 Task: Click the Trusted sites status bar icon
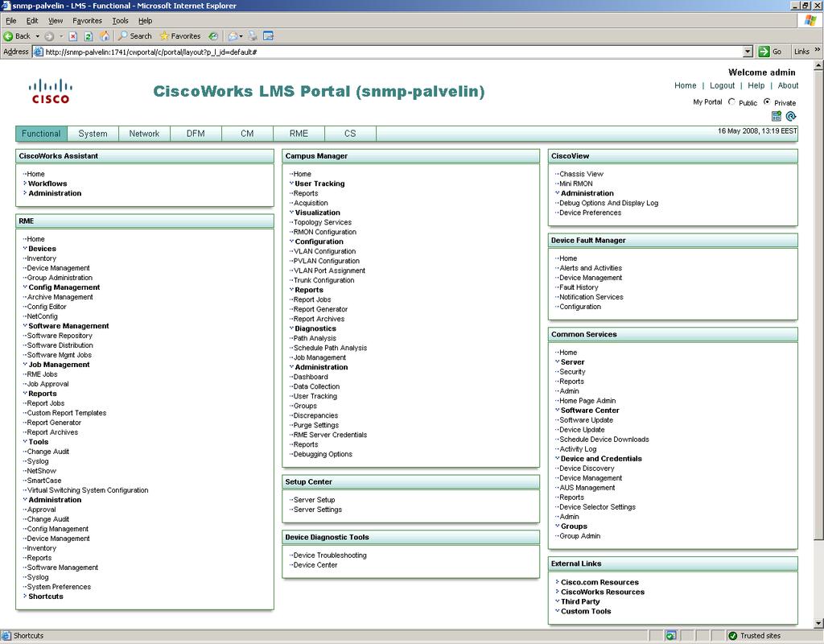point(732,636)
